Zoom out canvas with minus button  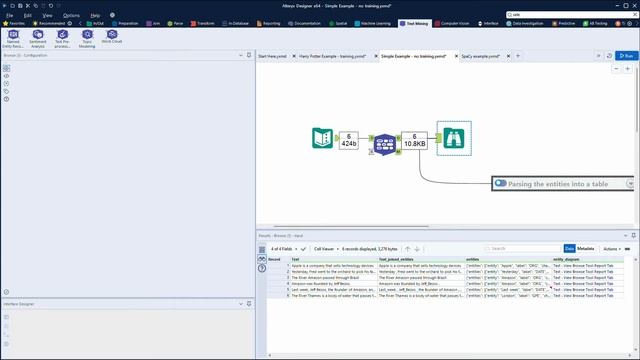616,69
